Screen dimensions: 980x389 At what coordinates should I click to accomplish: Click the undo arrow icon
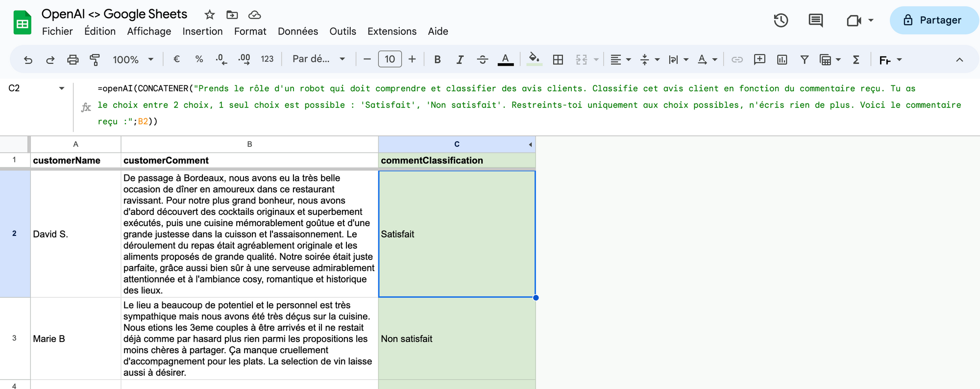[28, 60]
